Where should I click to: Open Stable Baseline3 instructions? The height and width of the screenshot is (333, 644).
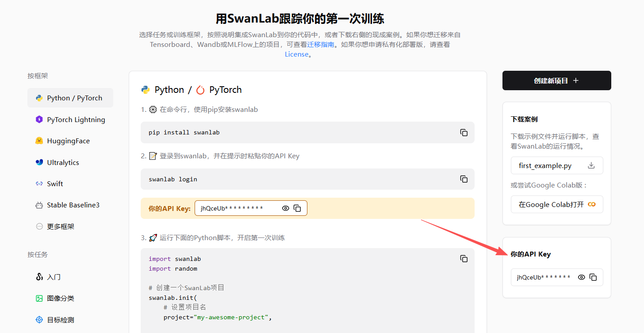click(70, 205)
